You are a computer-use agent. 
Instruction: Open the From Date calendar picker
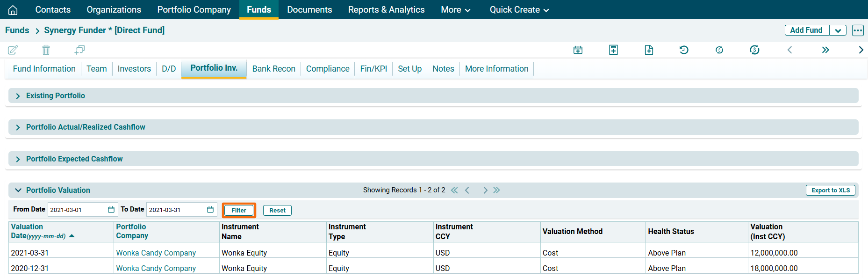click(x=111, y=210)
